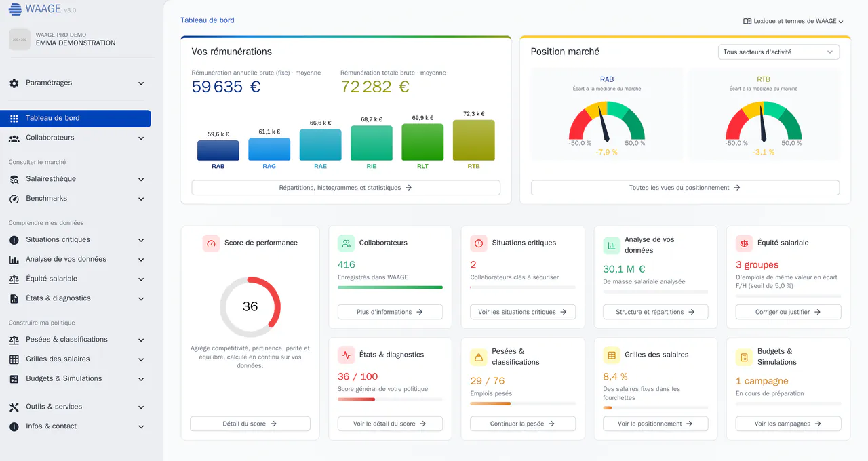Screen dimensions: 868x461
Task: Expand the Salairesthèque chevron
Action: [x=141, y=180]
